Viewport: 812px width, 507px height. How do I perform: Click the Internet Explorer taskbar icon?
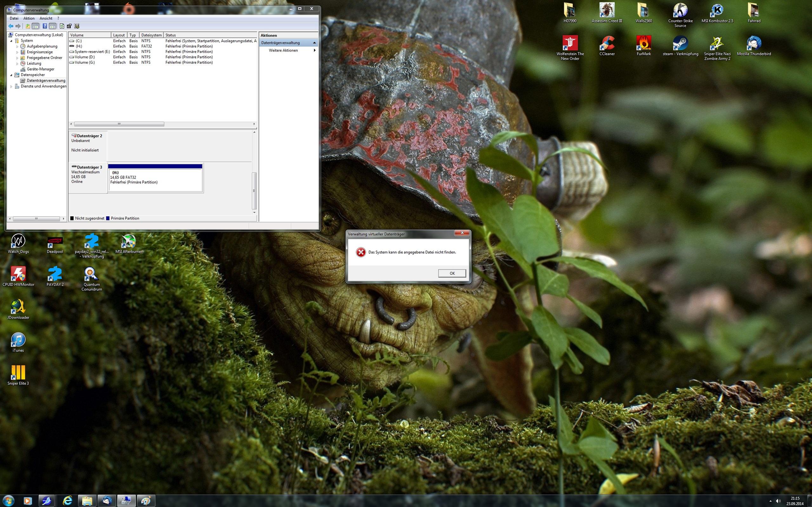[68, 501]
